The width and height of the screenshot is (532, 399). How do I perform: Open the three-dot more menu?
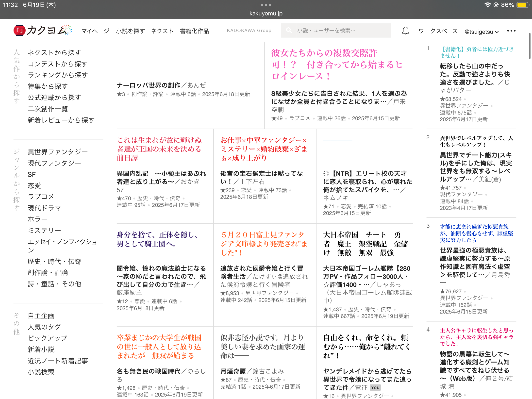pyautogui.click(x=511, y=31)
